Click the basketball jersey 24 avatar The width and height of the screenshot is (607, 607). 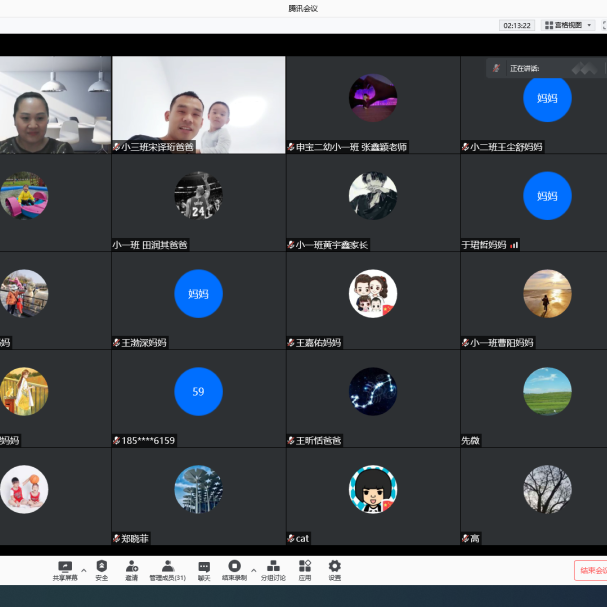198,196
